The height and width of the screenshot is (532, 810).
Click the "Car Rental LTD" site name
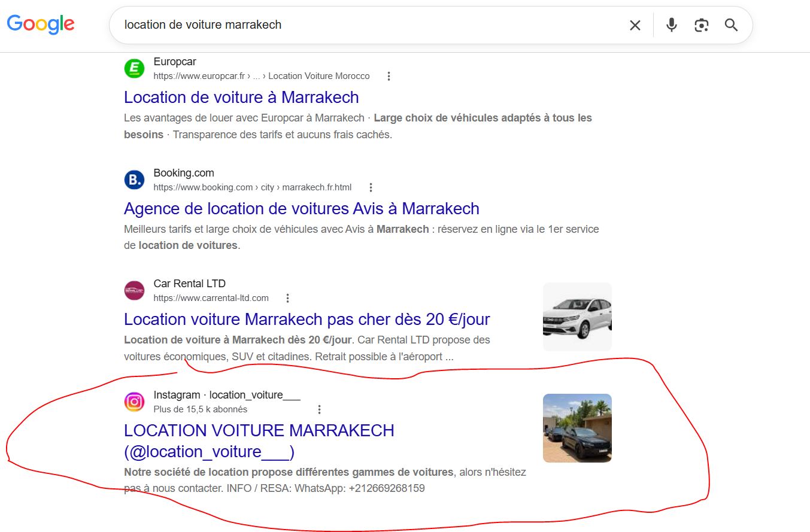click(190, 284)
